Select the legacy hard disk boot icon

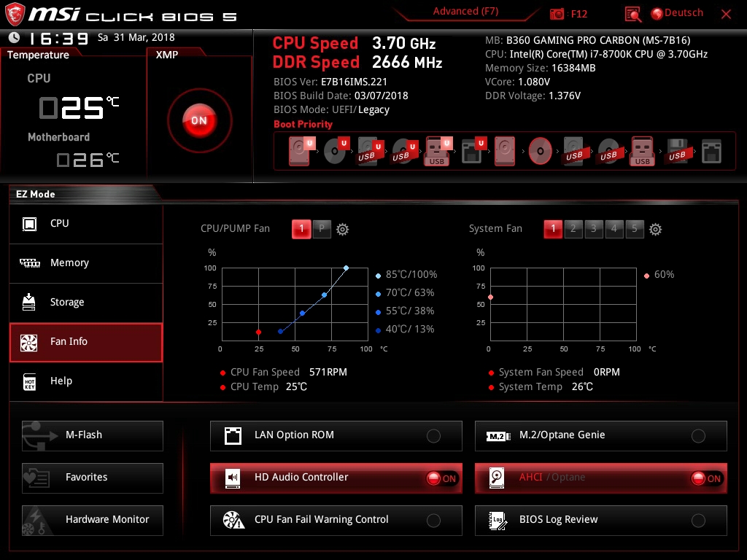505,151
